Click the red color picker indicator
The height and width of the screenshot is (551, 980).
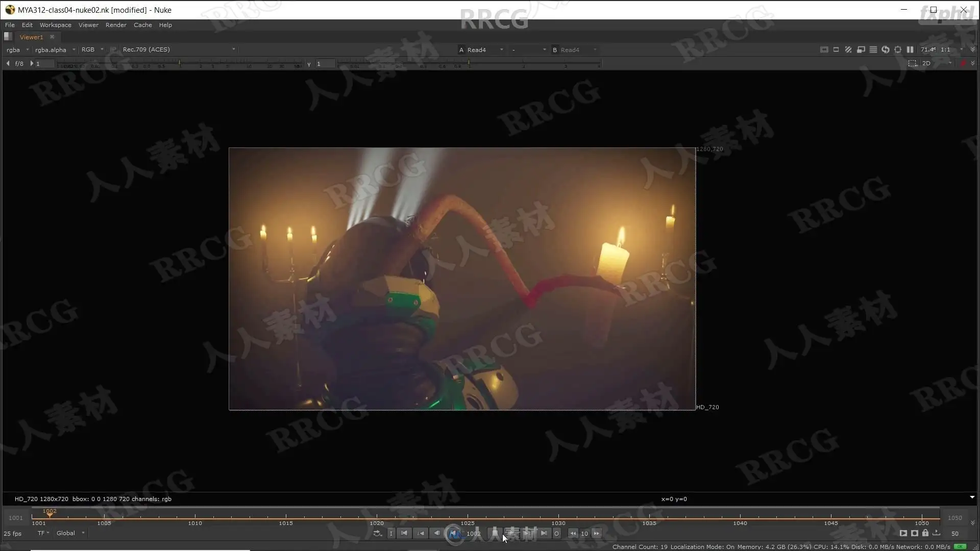point(963,63)
